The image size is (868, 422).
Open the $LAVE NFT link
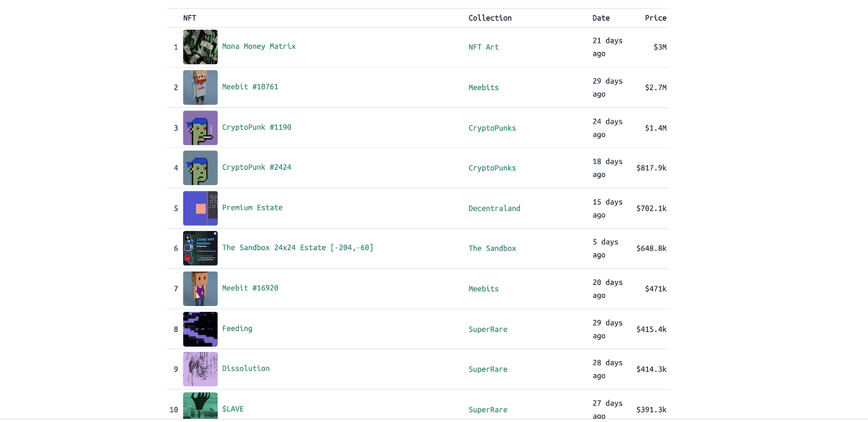click(233, 409)
